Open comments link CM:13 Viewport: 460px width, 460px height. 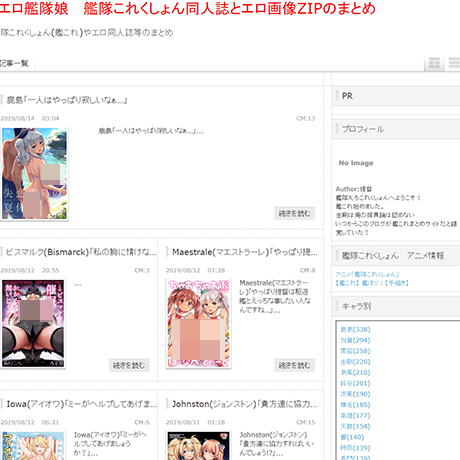tap(306, 118)
